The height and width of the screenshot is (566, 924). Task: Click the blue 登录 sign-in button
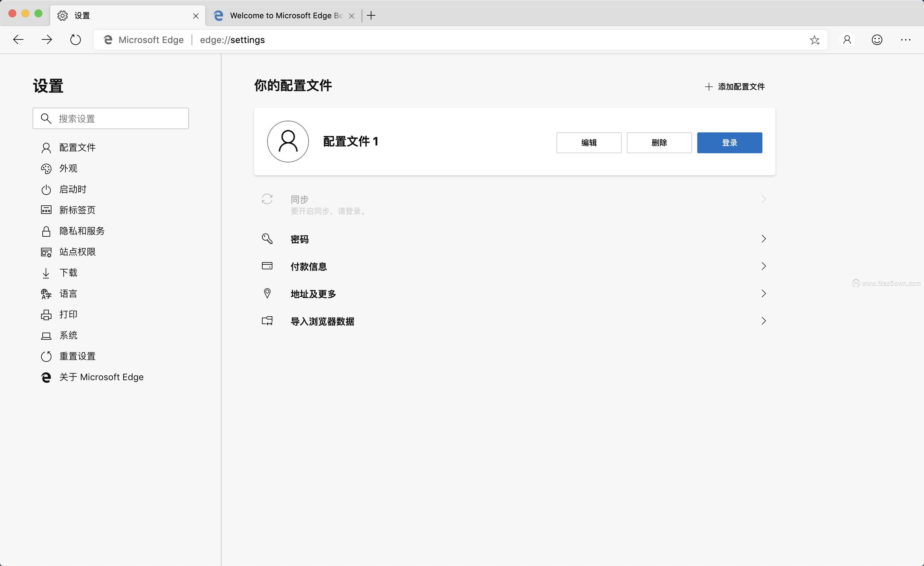pyautogui.click(x=729, y=142)
